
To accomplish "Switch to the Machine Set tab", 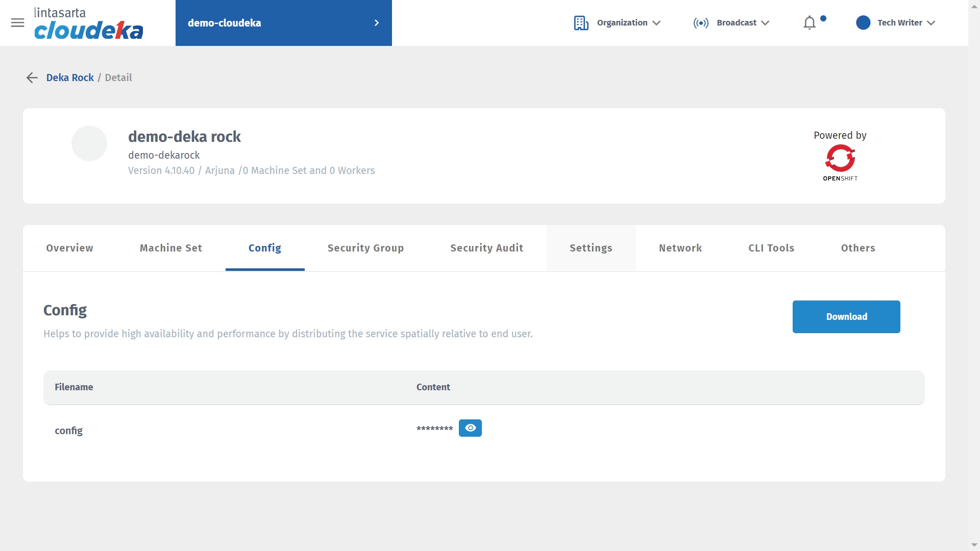I will (x=171, y=248).
